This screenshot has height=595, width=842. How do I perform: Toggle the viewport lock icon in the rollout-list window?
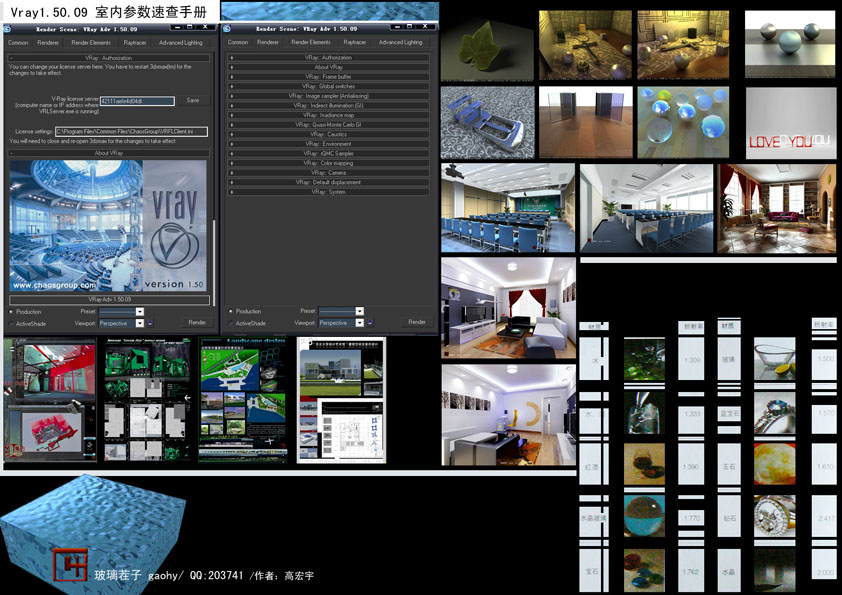click(369, 323)
